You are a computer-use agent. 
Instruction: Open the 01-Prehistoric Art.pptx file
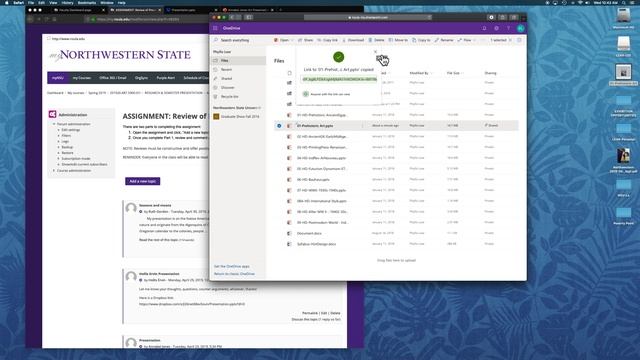[315, 126]
